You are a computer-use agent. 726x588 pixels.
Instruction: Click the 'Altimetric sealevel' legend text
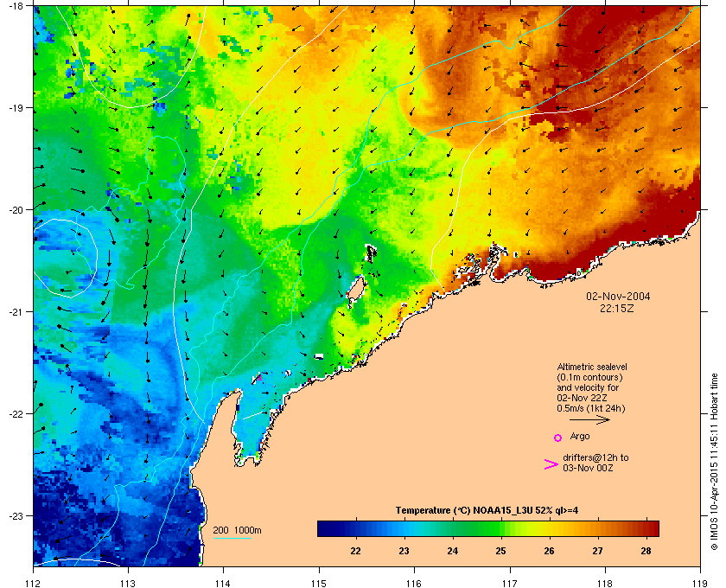[x=592, y=367]
